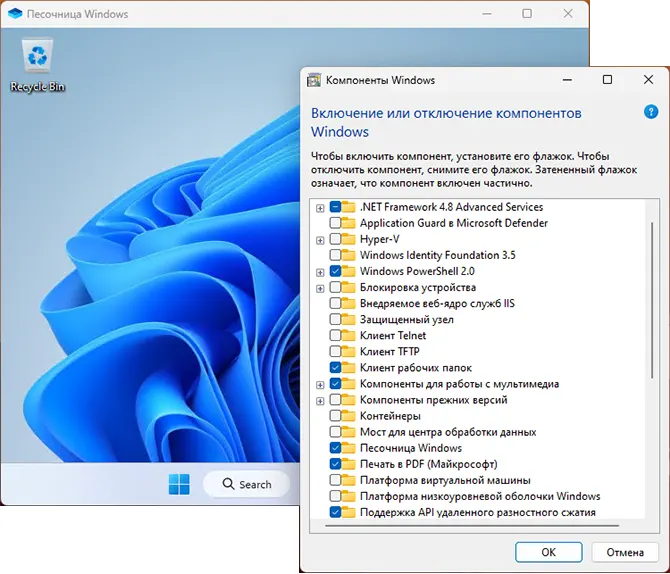Select Windows Identity Foundation 3.5 label

pyautogui.click(x=438, y=255)
